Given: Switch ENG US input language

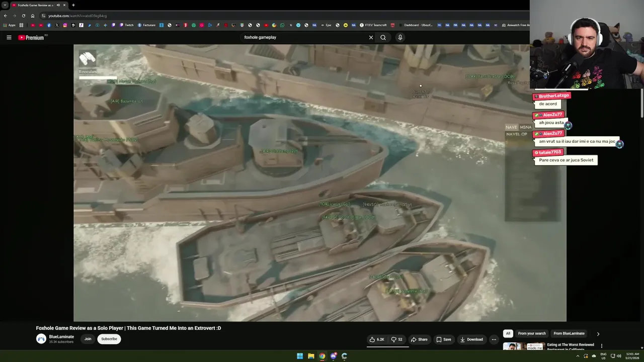Looking at the screenshot, I should coord(603,356).
